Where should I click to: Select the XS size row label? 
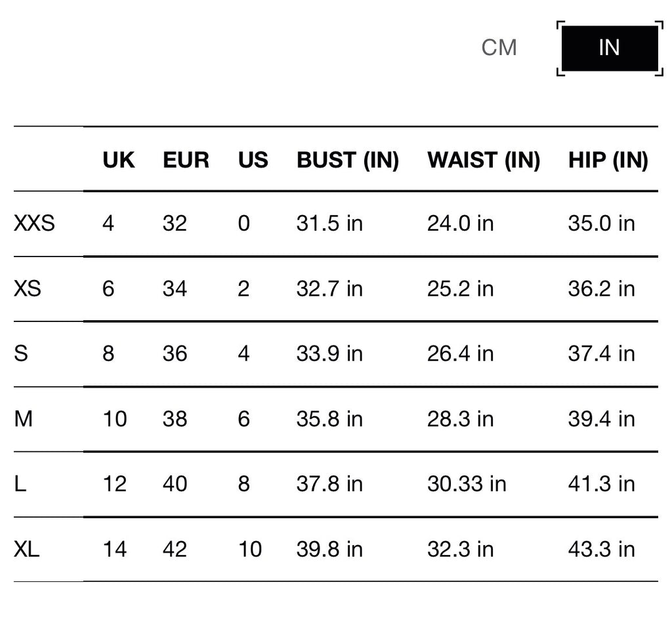click(28, 288)
